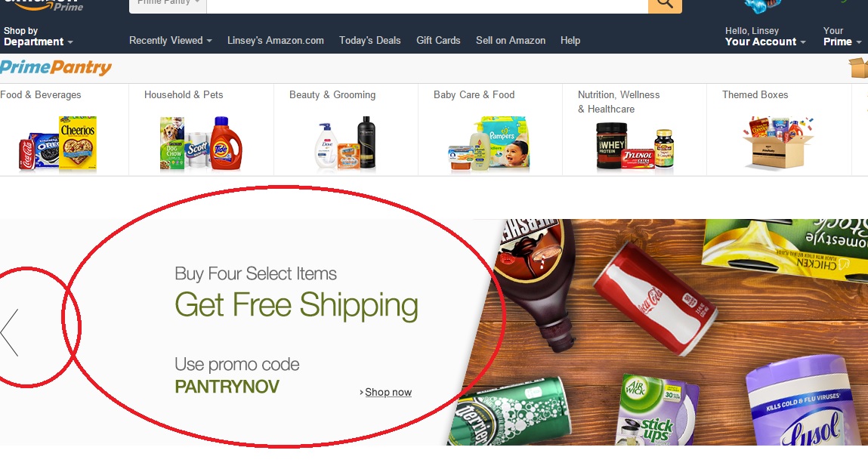
Task: Open the Pantry box icon
Action: [x=859, y=68]
